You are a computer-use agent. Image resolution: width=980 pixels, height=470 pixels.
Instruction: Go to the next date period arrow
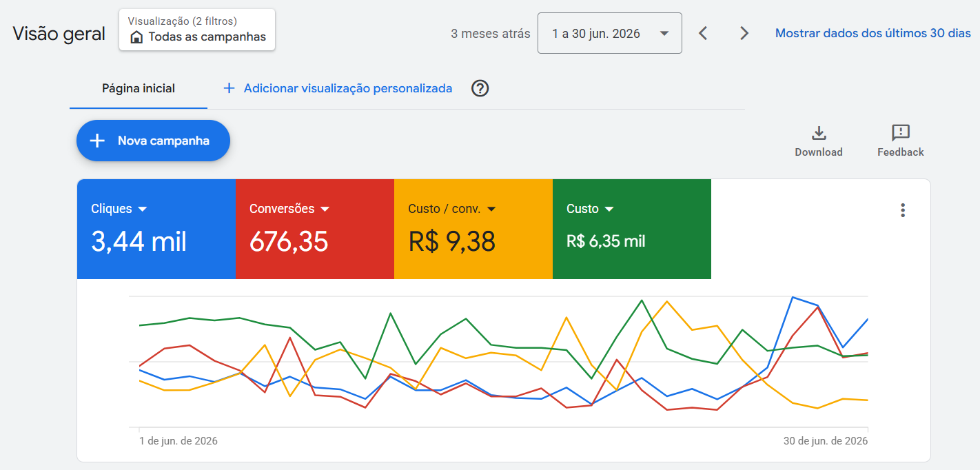pos(744,33)
